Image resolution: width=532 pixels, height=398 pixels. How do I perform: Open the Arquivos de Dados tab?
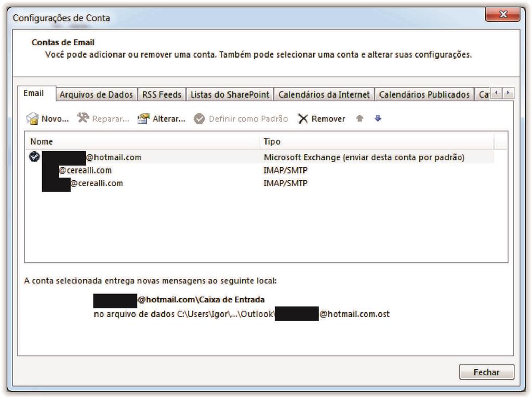pos(96,95)
